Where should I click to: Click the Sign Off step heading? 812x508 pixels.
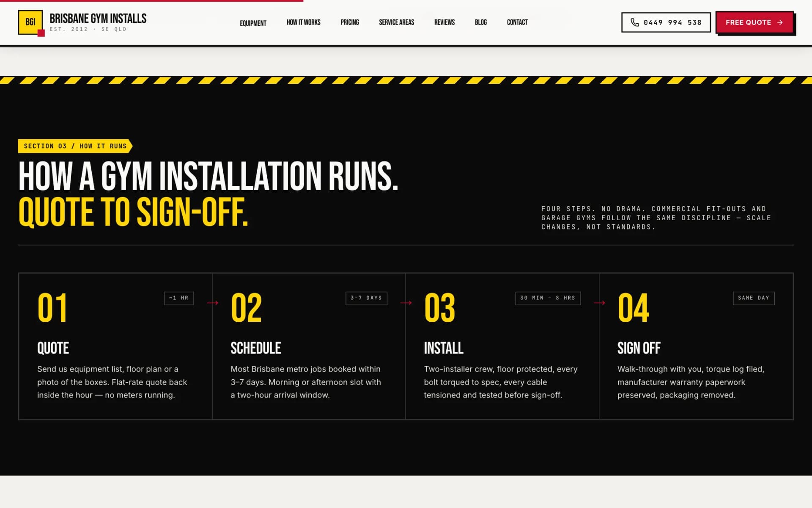(639, 348)
